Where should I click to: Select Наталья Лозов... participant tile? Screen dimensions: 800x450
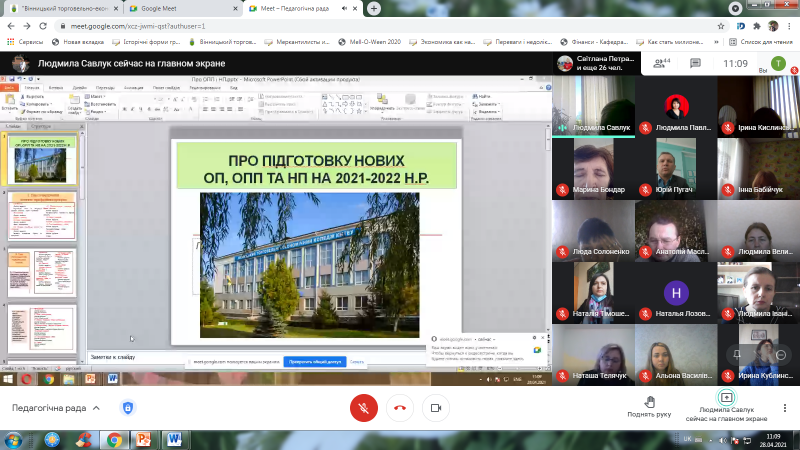click(x=676, y=293)
